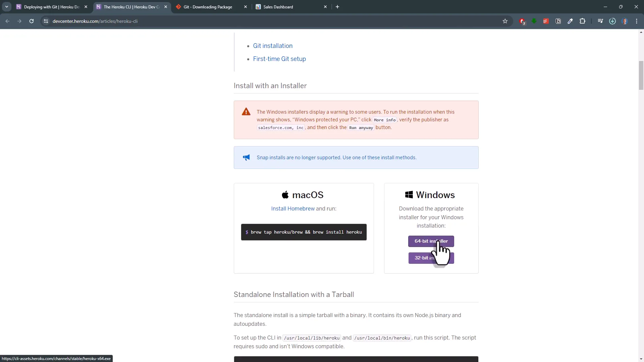Open the Todoist extension
Image resolution: width=644 pixels, height=362 pixels.
(546, 21)
